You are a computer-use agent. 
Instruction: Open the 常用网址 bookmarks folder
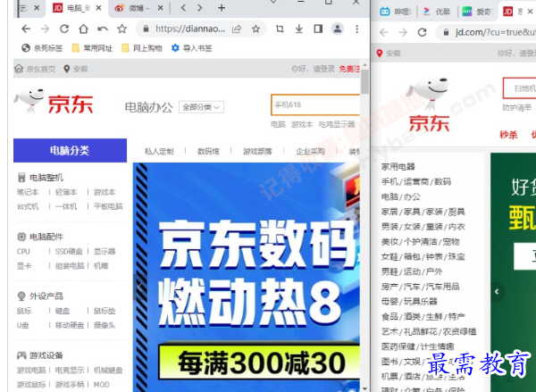pyautogui.click(x=92, y=48)
